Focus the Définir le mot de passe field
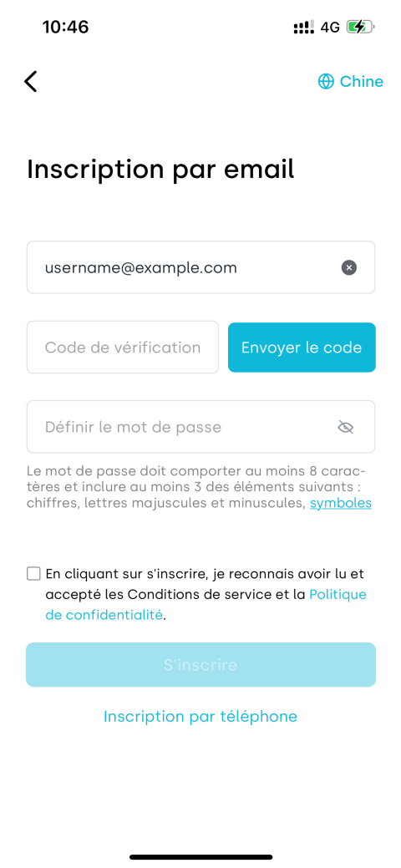The width and height of the screenshot is (401, 868). point(200,427)
